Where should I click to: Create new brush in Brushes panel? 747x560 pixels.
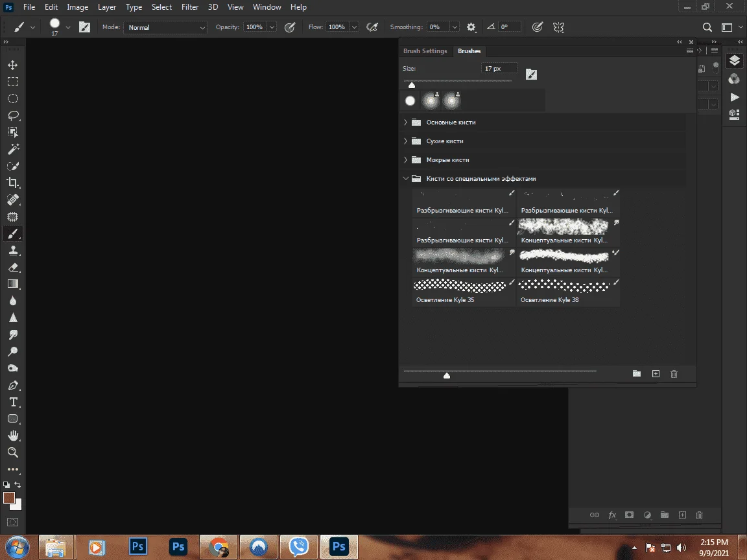(x=656, y=374)
